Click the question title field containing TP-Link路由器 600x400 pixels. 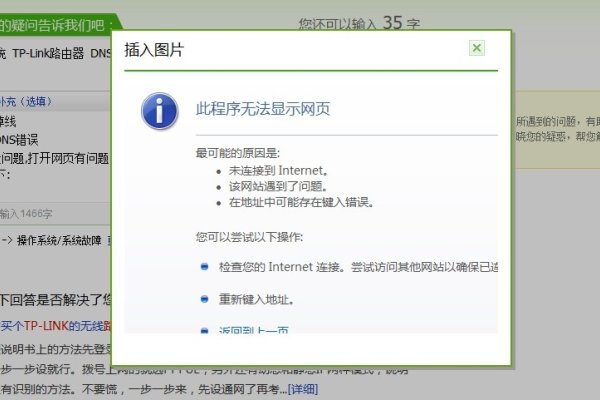pos(55,53)
